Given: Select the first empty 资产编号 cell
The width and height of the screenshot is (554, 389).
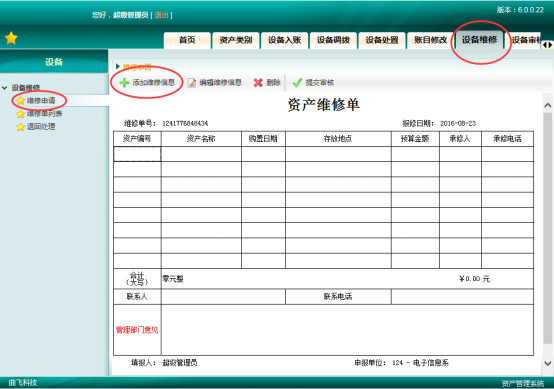Looking at the screenshot, I should coord(137,154).
